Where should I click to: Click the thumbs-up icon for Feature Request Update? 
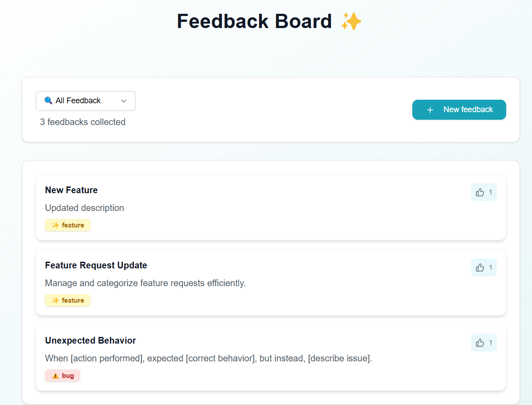(479, 267)
